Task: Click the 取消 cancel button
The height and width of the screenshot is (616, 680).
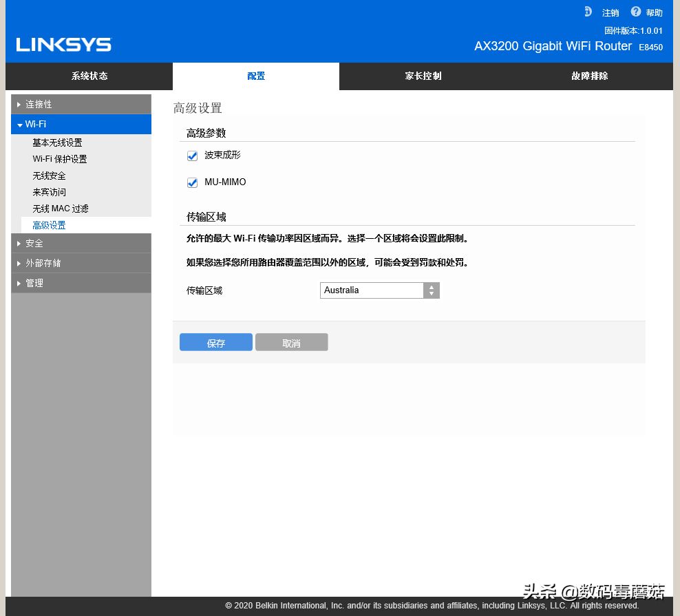Action: point(291,342)
